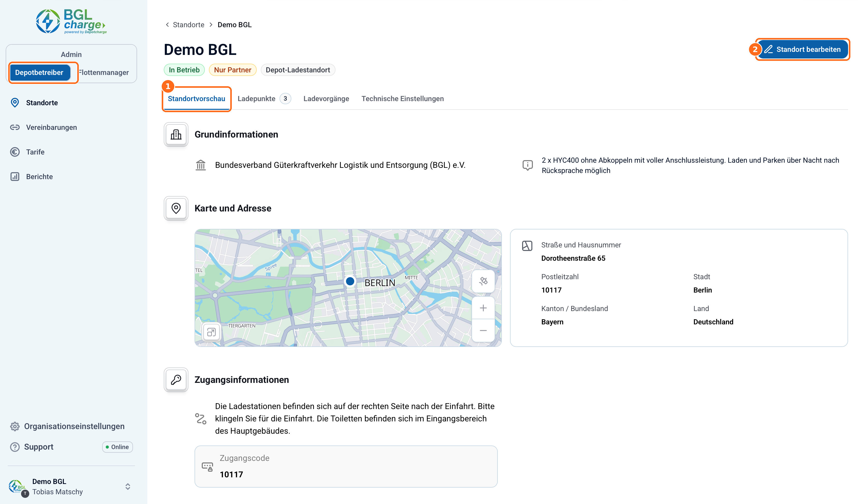Image resolution: width=864 pixels, height=504 pixels.
Task: Open Tarife via its euro icon
Action: point(15,152)
